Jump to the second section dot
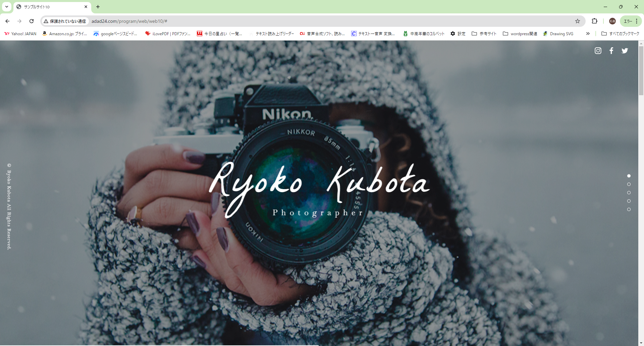This screenshot has width=644, height=346. click(x=629, y=184)
